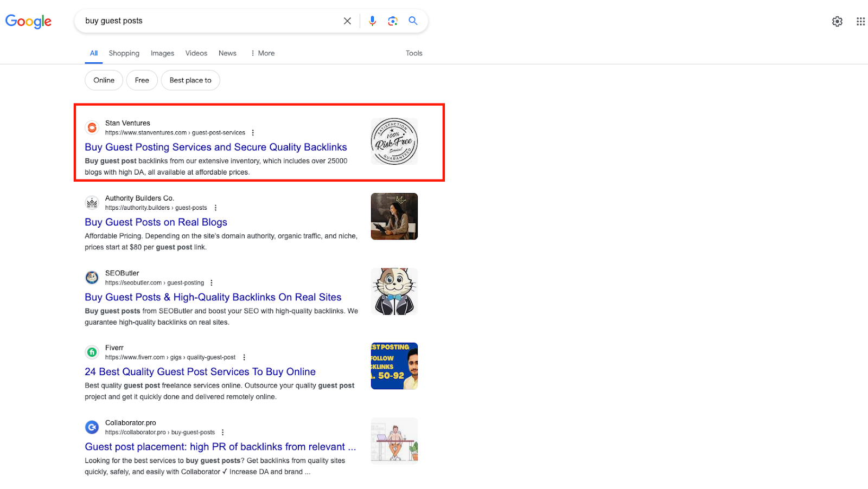
Task: Open options menu for SEOButler result
Action: point(212,283)
